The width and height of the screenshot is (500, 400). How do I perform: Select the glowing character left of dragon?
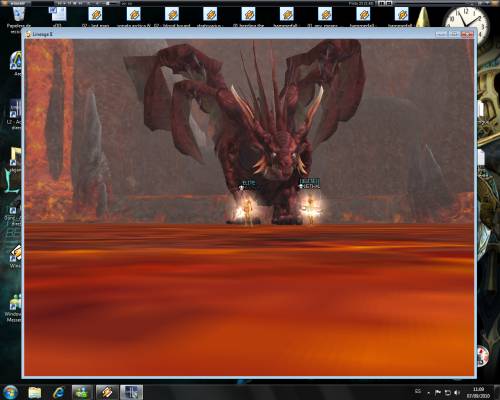pyautogui.click(x=246, y=210)
